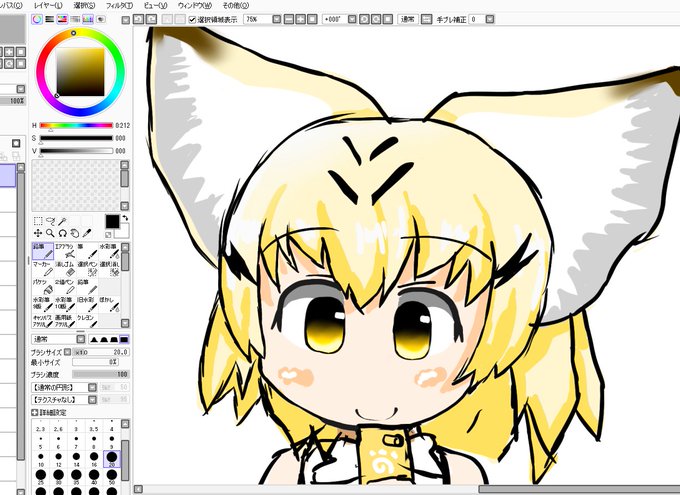The width and height of the screenshot is (680, 495).
Task: Open the 選択(S) menu
Action: pyautogui.click(x=84, y=6)
